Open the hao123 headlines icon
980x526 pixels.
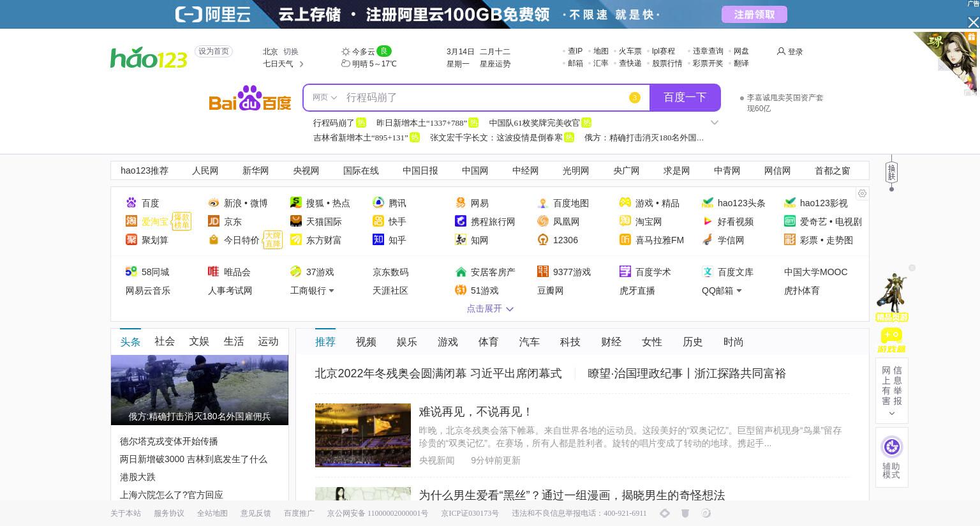coord(708,203)
